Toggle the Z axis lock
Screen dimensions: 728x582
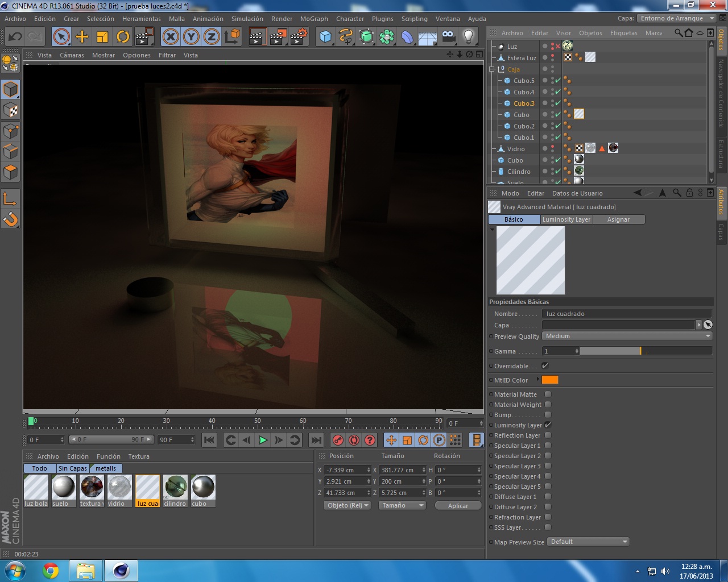(x=212, y=37)
